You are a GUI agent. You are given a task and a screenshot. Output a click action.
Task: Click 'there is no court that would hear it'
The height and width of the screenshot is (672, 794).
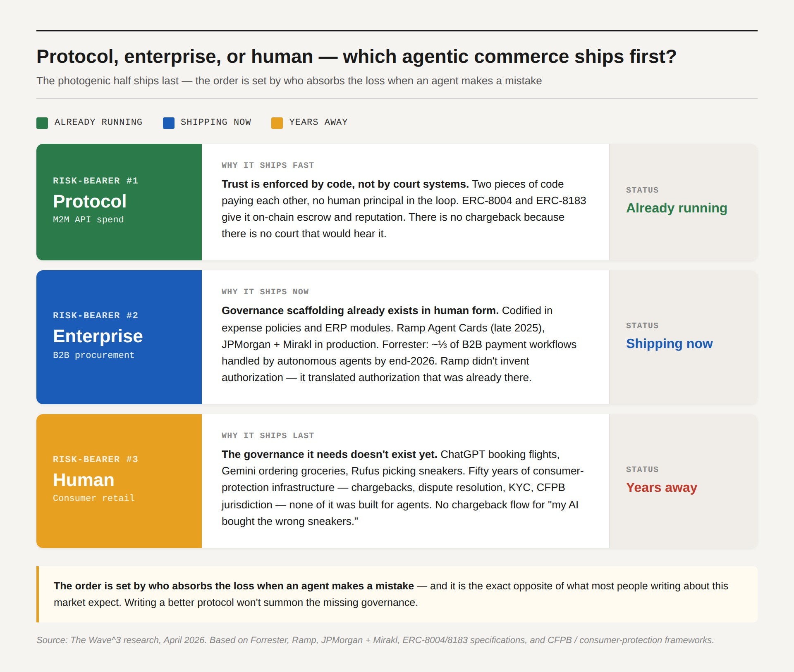304,234
